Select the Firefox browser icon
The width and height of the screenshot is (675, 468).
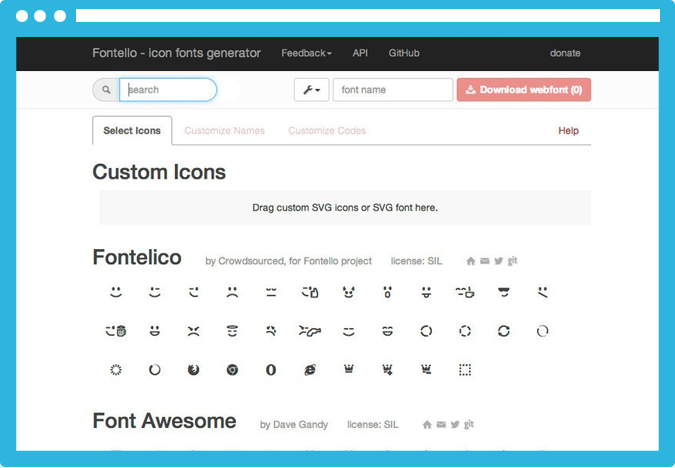194,370
